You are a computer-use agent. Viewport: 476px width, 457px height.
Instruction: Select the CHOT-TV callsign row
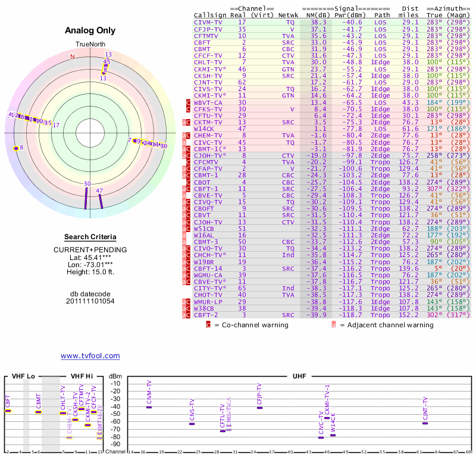(x=208, y=295)
